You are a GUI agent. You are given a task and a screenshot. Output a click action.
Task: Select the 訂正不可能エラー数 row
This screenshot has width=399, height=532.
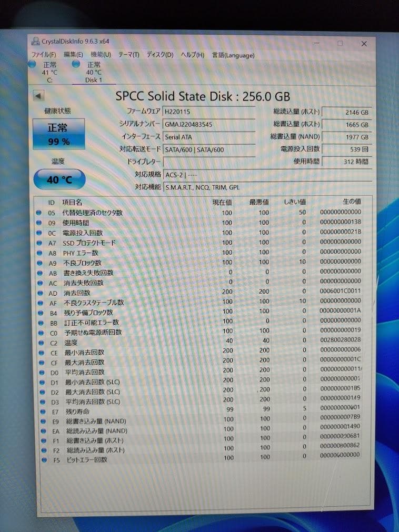coord(200,322)
